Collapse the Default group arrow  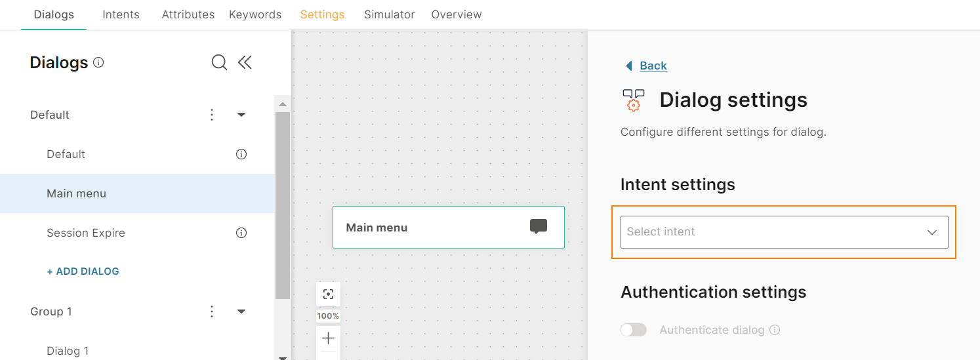click(241, 115)
